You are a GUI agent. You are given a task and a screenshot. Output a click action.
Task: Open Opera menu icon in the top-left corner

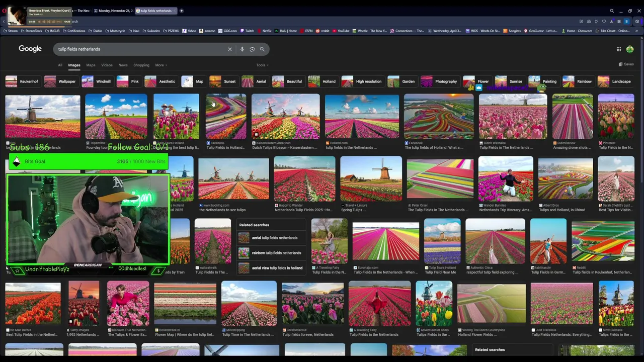point(4,11)
